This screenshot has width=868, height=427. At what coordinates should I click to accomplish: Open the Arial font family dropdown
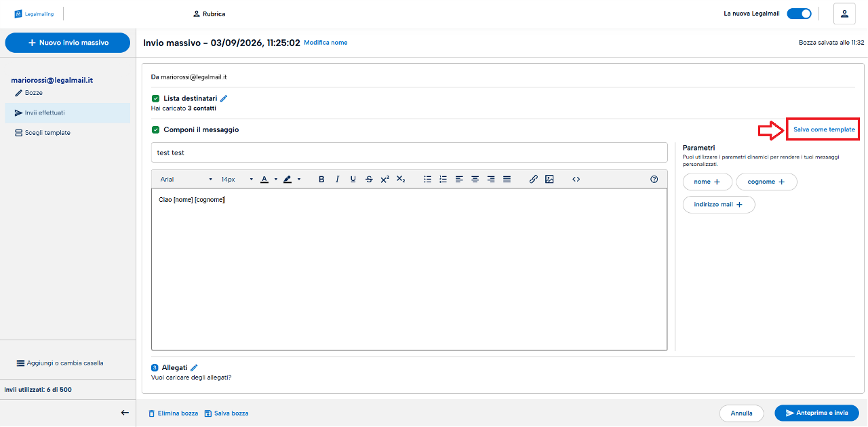click(x=186, y=180)
